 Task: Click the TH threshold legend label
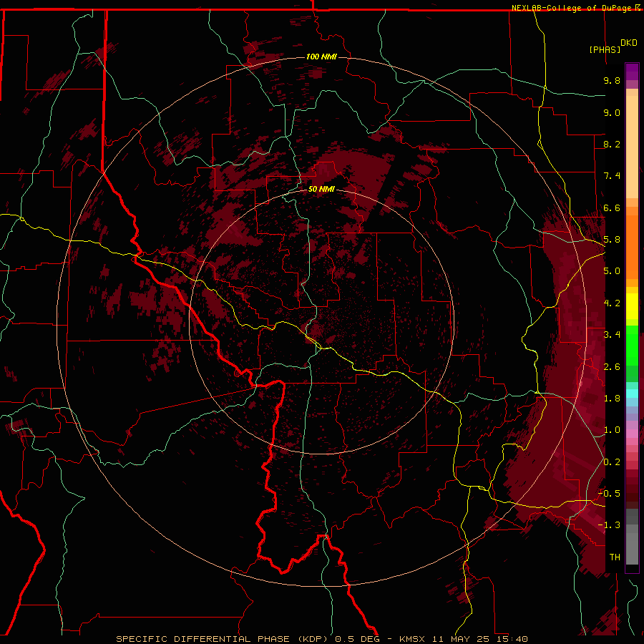[x=615, y=557]
